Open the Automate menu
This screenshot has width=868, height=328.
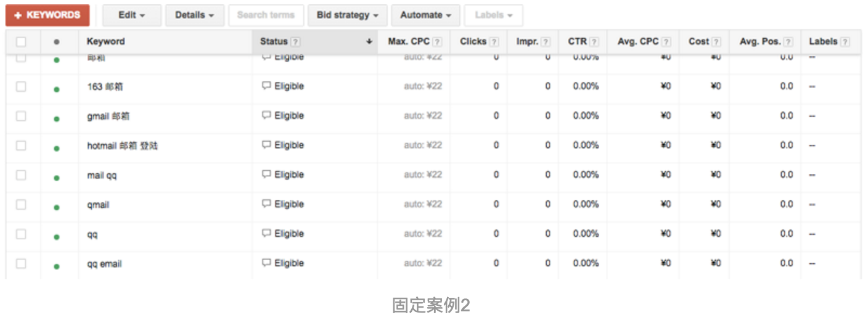coord(425,15)
